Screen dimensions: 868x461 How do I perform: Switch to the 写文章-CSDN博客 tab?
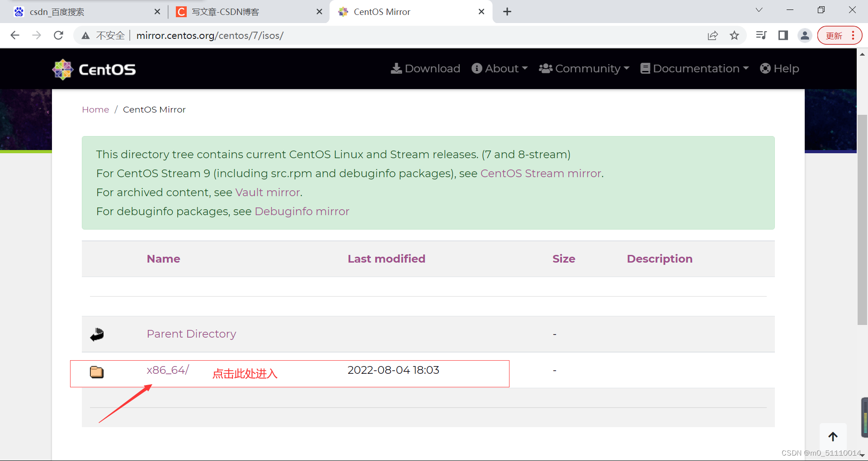click(249, 12)
